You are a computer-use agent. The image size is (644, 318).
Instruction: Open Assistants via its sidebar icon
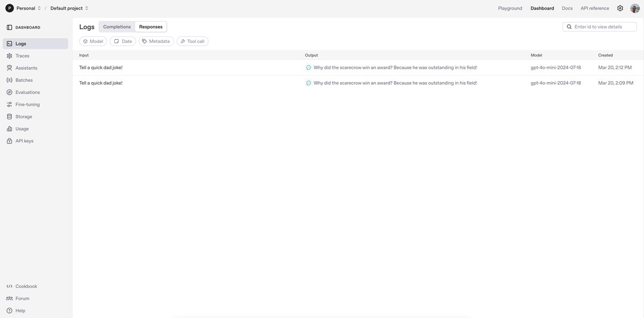pyautogui.click(x=10, y=68)
